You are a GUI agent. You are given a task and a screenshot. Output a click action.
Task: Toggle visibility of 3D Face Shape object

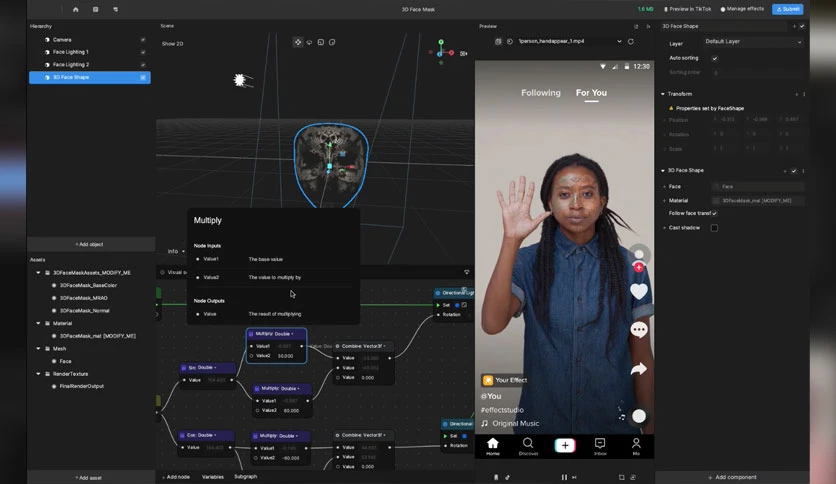[143, 77]
